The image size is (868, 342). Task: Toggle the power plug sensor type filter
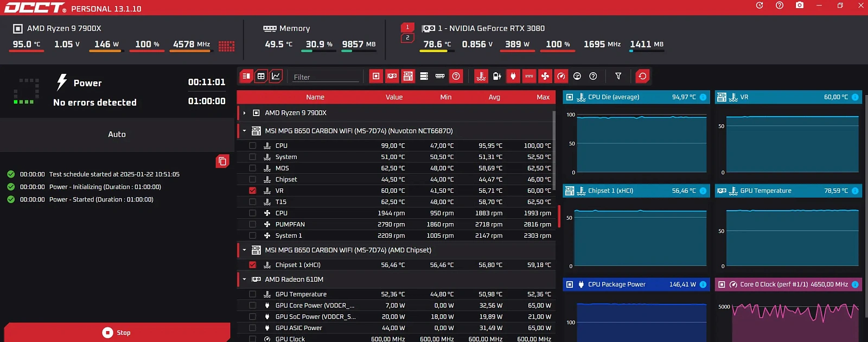coord(513,76)
